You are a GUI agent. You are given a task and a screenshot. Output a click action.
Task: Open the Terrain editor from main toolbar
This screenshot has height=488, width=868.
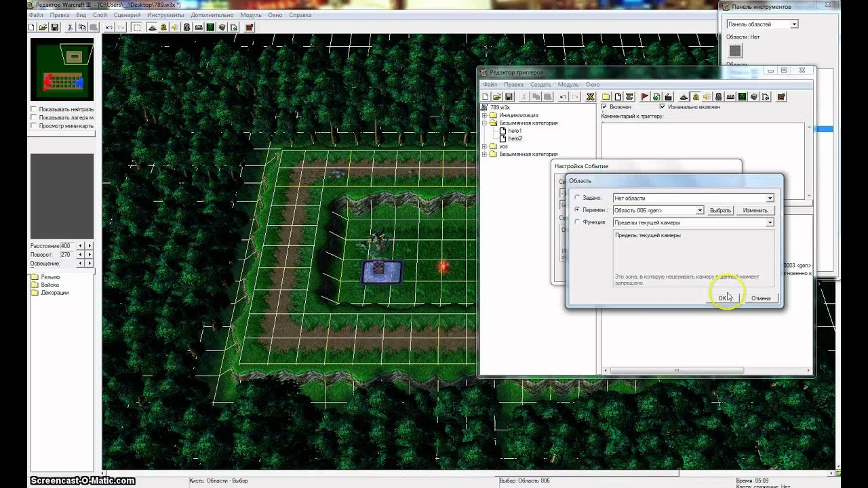[x=152, y=27]
